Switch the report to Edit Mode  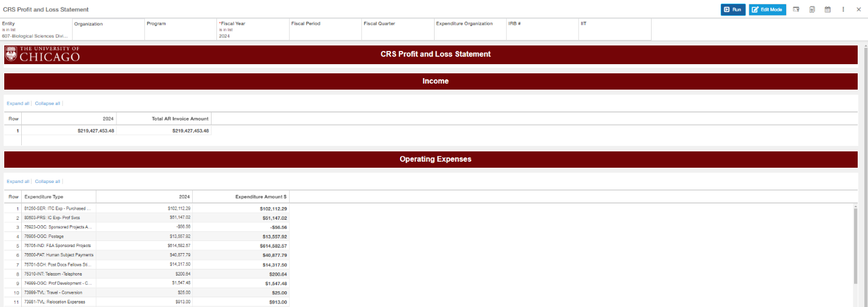click(x=767, y=10)
